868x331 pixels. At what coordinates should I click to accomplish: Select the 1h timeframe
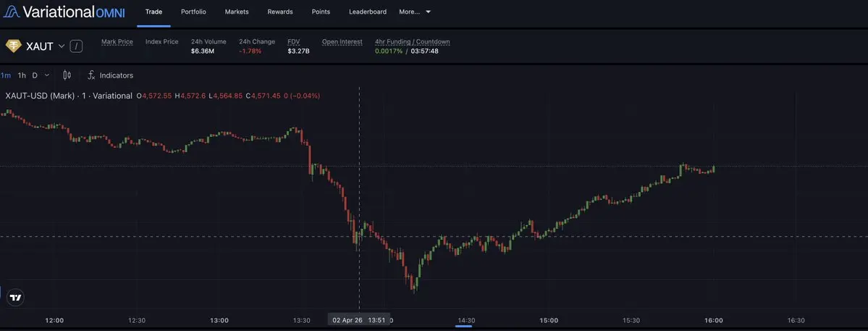22,75
